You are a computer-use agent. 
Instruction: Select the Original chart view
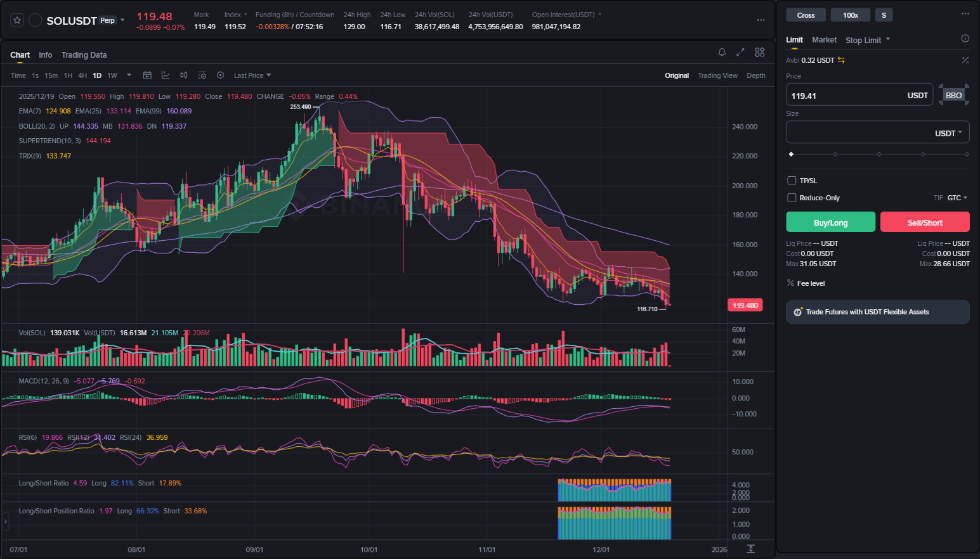(x=677, y=75)
